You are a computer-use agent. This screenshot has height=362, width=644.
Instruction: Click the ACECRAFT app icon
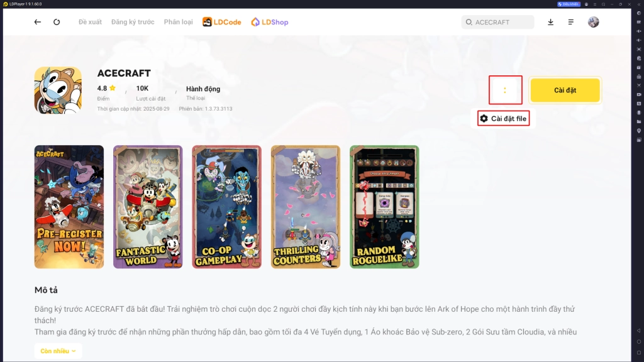58,90
